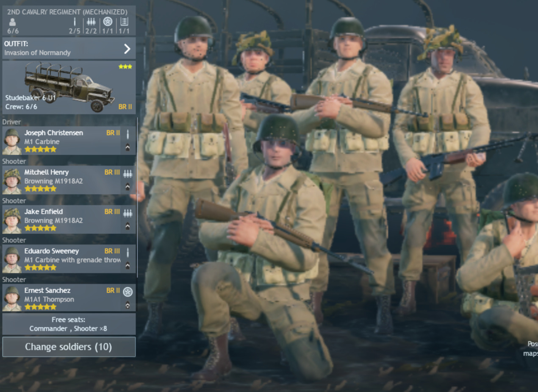Click the rifleman class count icon
The height and width of the screenshot is (392, 538).
pyautogui.click(x=75, y=22)
